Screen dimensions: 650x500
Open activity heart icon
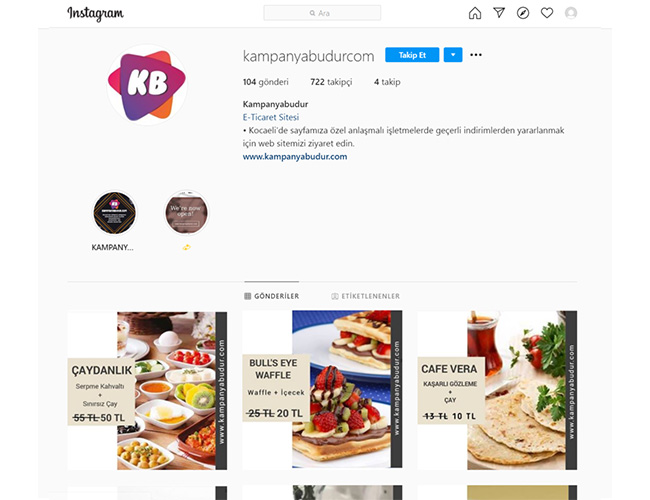tap(547, 13)
